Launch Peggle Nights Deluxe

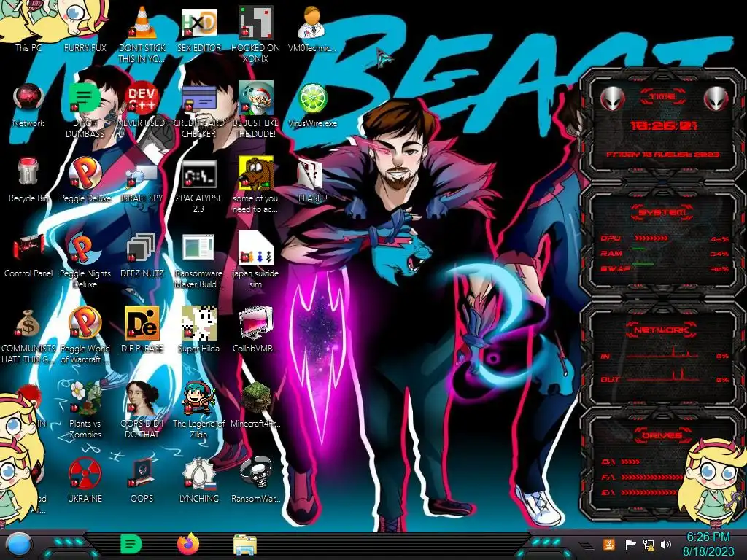[85, 248]
